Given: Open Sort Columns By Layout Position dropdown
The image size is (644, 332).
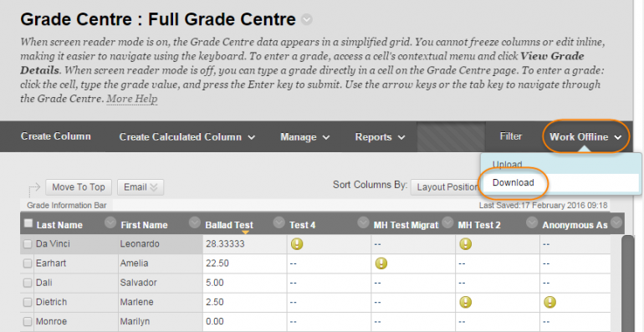Looking at the screenshot, I should click(x=447, y=187).
